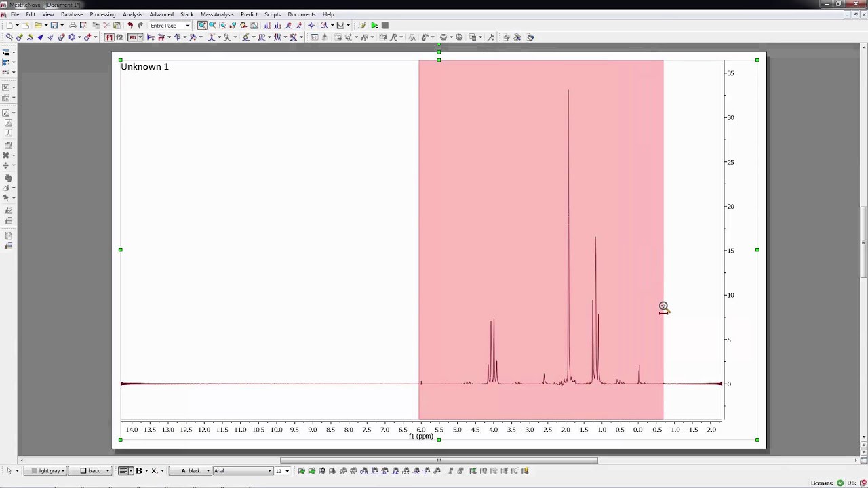
Task: Click the vertical scrollbar on right edge
Action: coord(863,241)
